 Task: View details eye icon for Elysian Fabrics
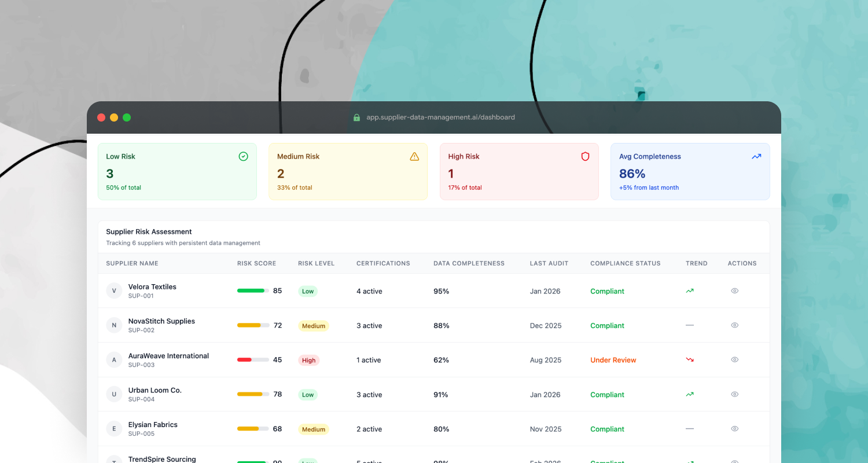[735, 429]
